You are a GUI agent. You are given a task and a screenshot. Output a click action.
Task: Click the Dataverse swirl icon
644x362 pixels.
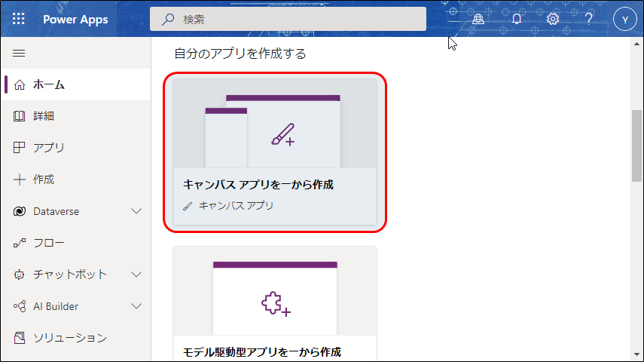20,211
